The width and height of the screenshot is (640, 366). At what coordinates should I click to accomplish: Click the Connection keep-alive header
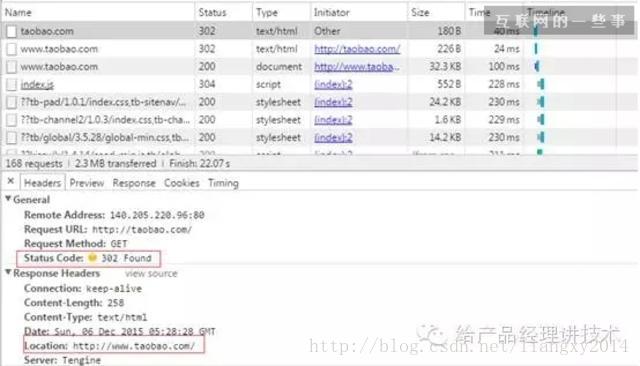[83, 288]
